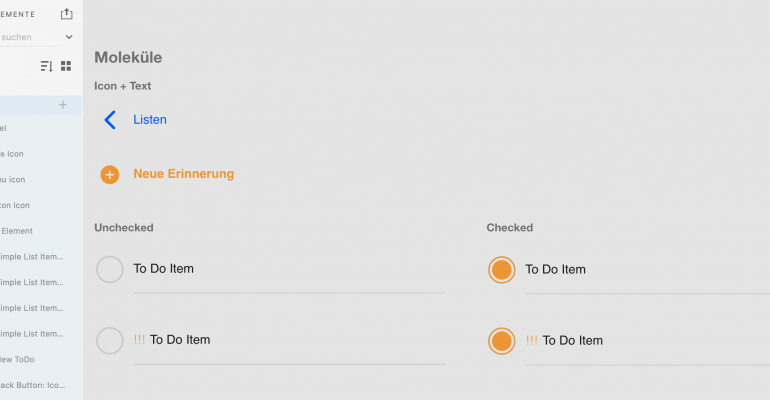This screenshot has width=770, height=400.
Task: Click the Neue Erinnerung button text
Action: click(x=184, y=174)
